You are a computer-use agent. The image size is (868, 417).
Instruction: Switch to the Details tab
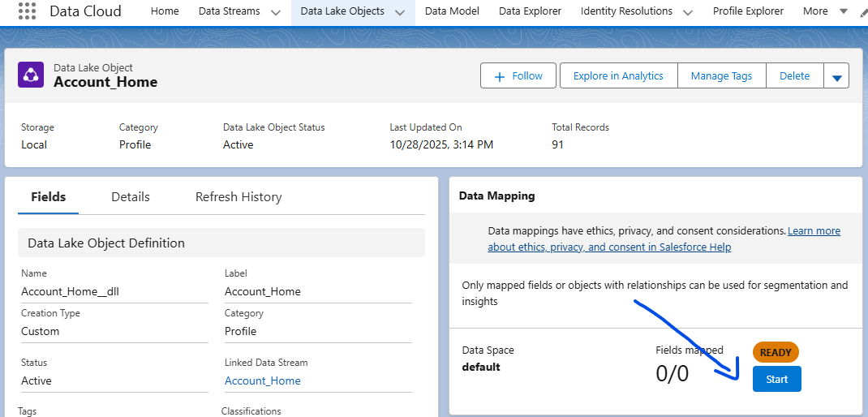click(x=131, y=196)
